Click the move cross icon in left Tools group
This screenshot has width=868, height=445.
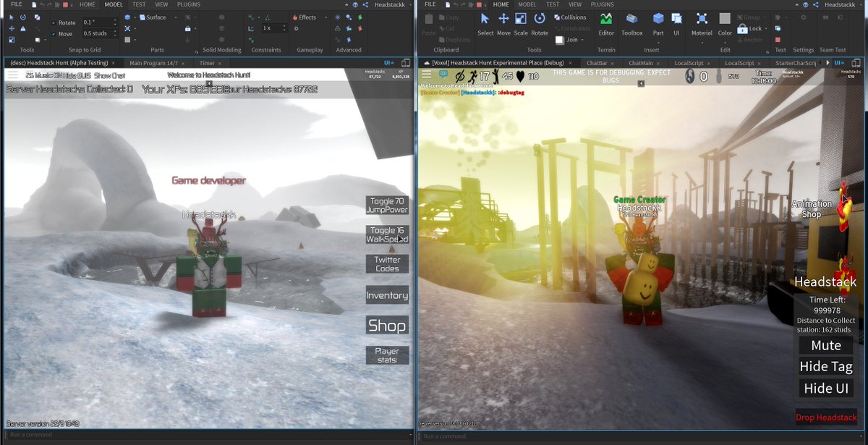coord(12,28)
